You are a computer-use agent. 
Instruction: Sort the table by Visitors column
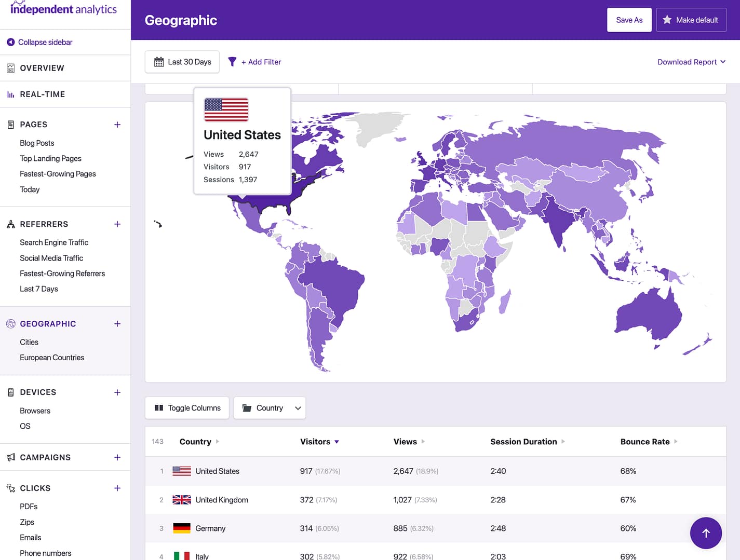click(315, 442)
